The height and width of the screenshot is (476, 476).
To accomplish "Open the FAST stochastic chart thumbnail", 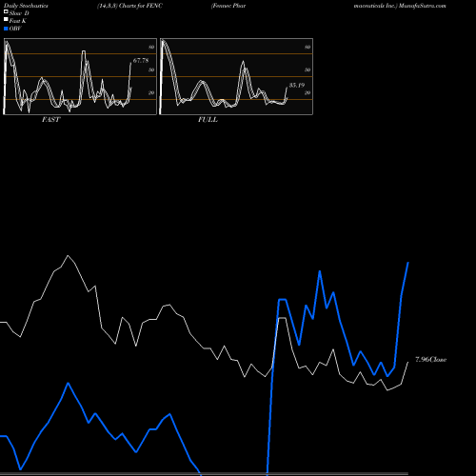I will pyautogui.click(x=80, y=76).
